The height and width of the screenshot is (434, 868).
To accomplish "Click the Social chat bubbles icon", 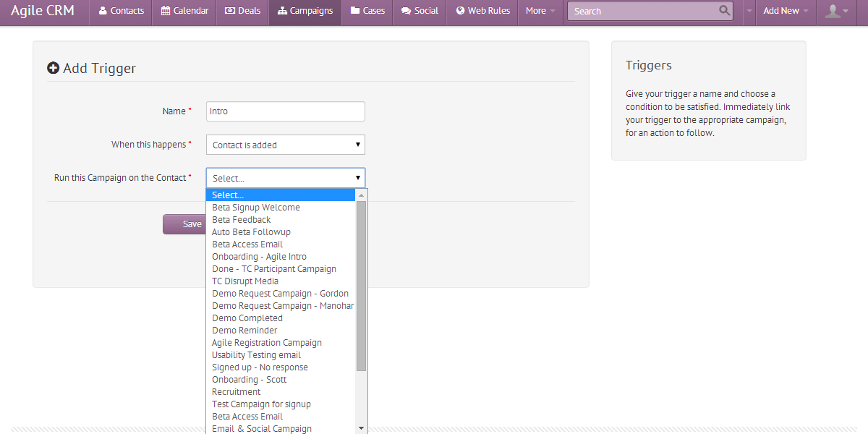I will pos(407,11).
